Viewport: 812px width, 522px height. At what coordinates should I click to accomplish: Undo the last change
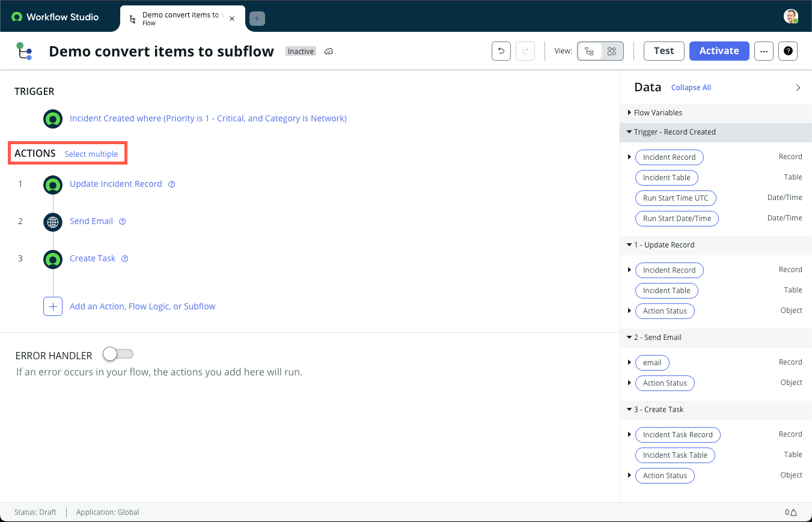[x=501, y=51]
